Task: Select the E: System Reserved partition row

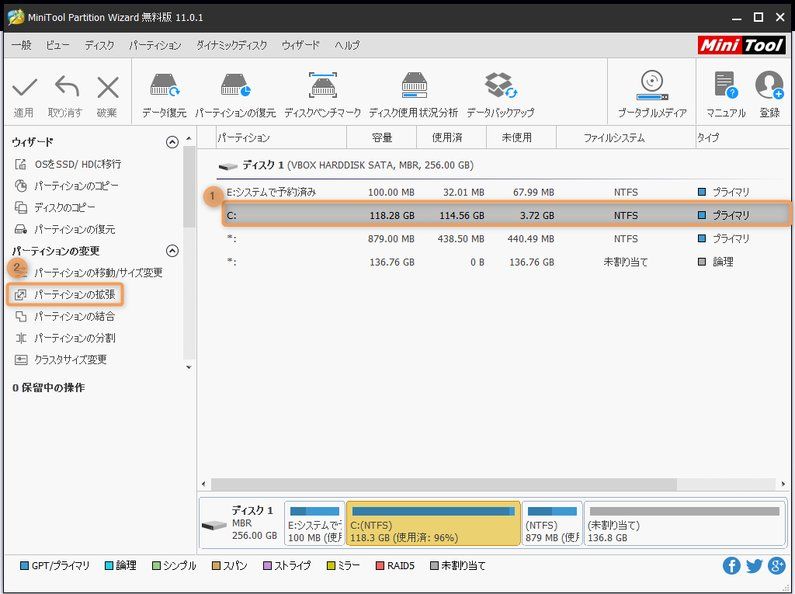Action: 503,192
